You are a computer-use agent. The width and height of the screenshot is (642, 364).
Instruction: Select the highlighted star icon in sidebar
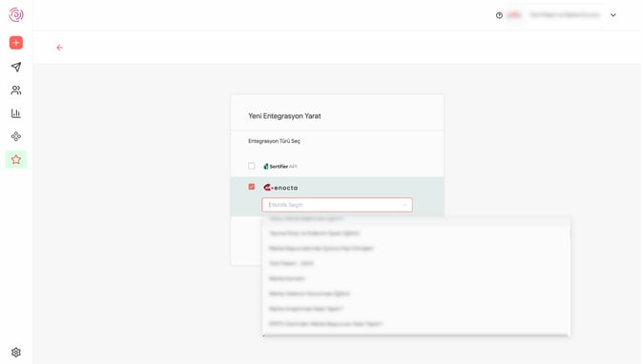[x=16, y=159]
